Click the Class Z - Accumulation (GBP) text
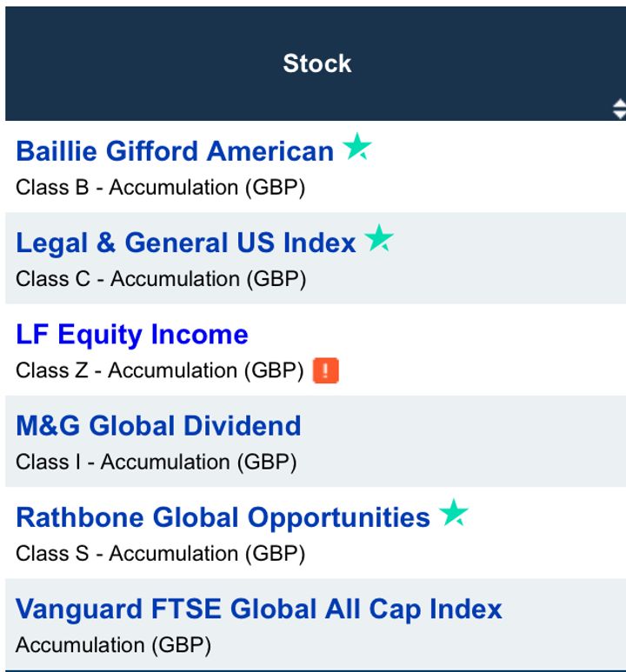The width and height of the screenshot is (626, 672). click(x=160, y=371)
